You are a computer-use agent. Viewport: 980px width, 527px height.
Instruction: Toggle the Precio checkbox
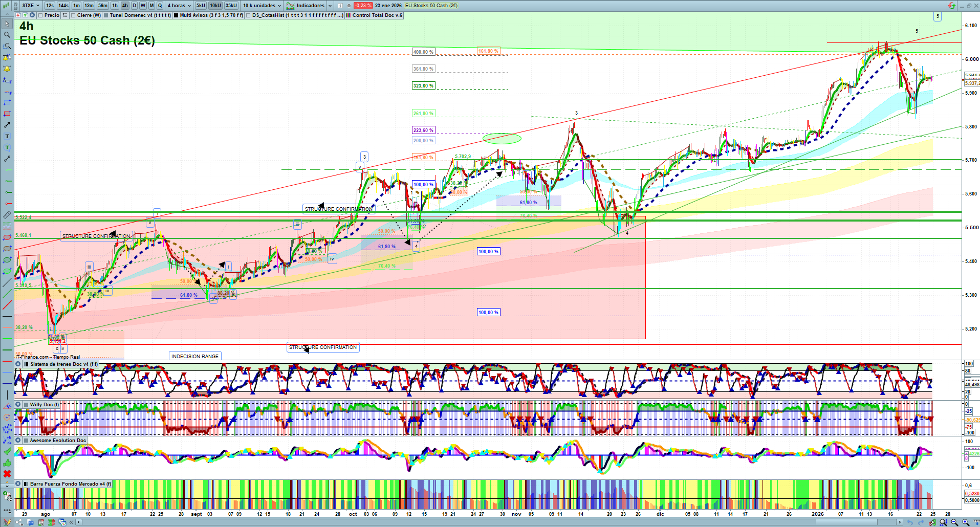click(40, 15)
